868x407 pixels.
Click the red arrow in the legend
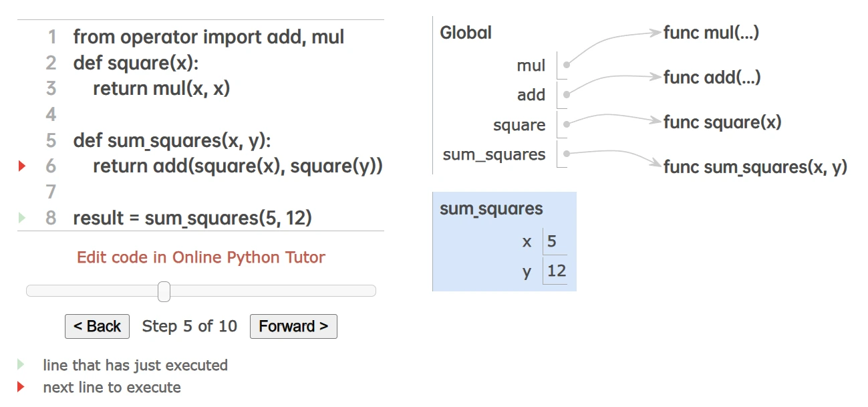click(21, 387)
